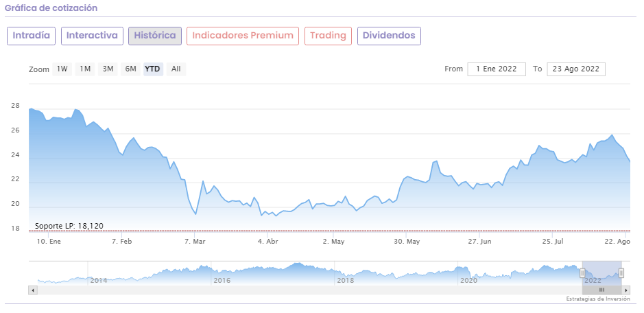Click the scrollbar left arrow
The image size is (644, 313).
32,290
